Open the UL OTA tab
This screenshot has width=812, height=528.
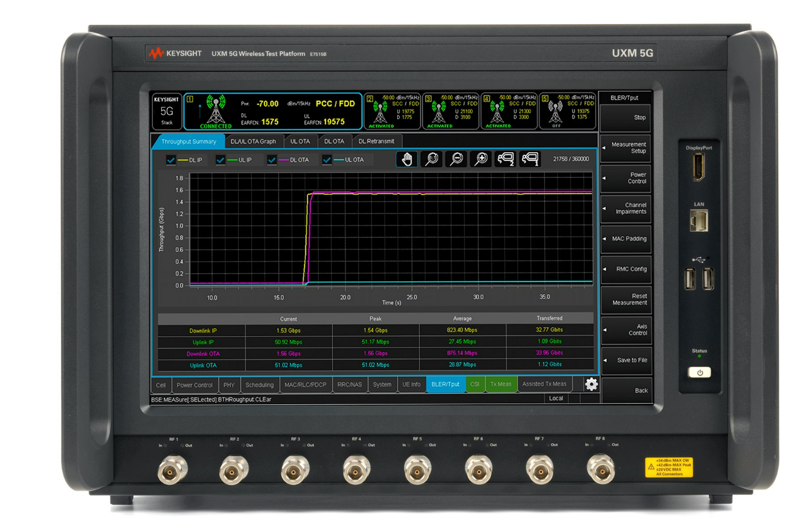(300, 142)
